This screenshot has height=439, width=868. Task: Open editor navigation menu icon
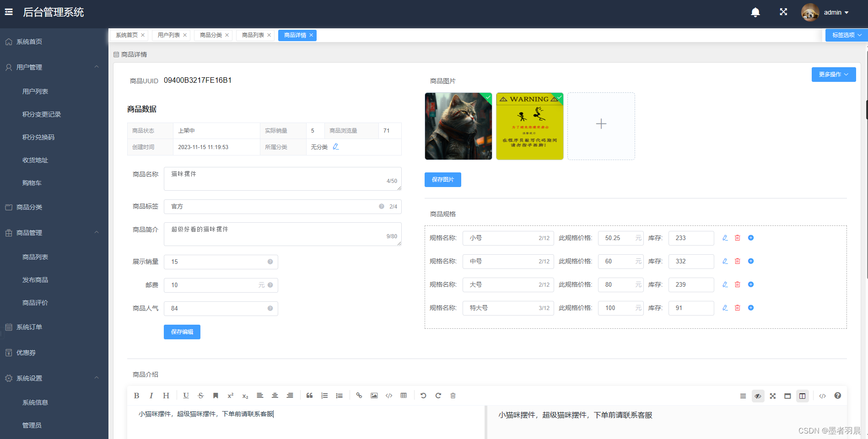click(743, 396)
